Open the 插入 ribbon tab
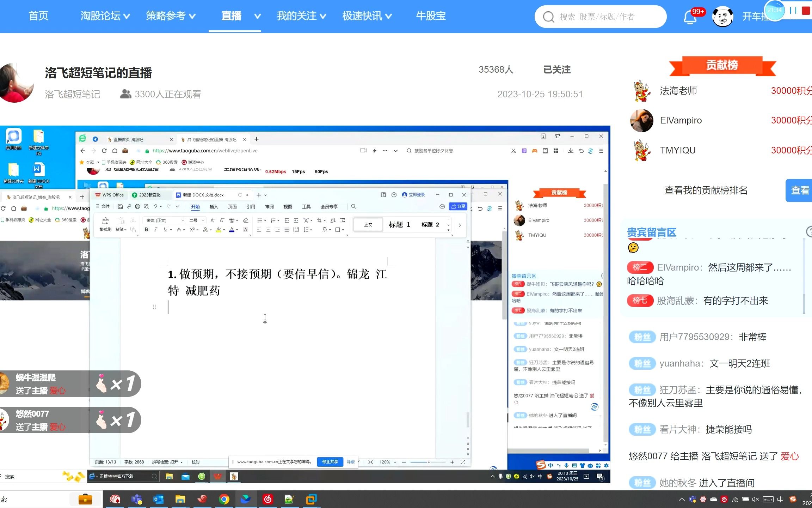The image size is (812, 508). pyautogui.click(x=214, y=206)
